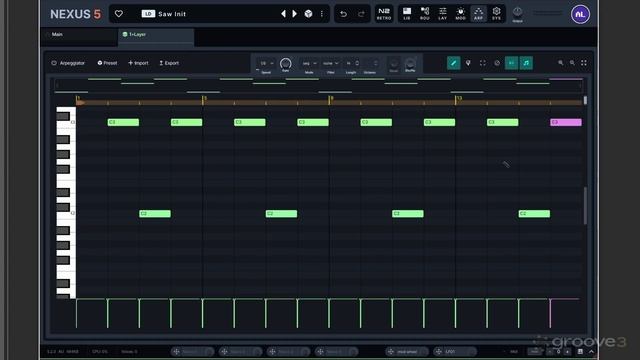Click bar 13 marker in the ruler
640x360 pixels.
(x=457, y=100)
